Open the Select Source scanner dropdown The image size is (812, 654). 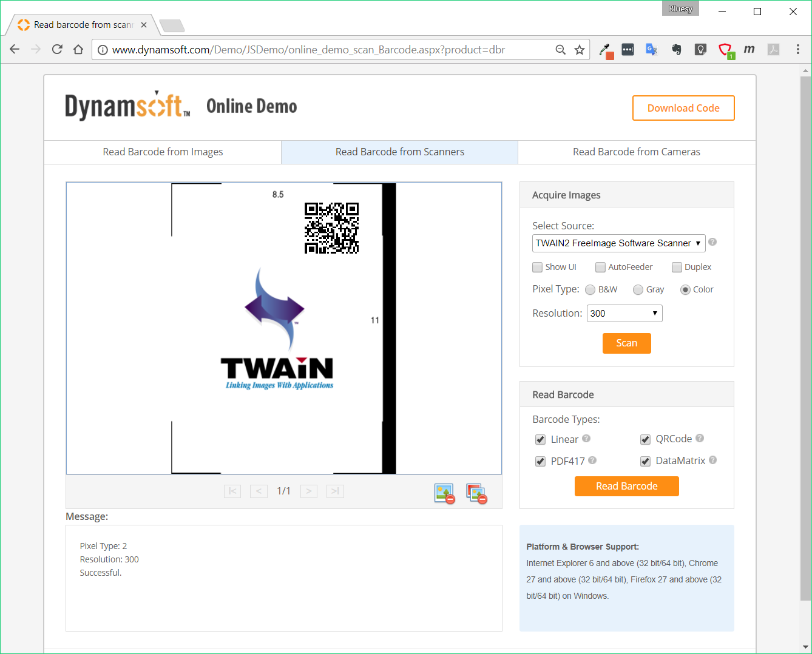[618, 243]
